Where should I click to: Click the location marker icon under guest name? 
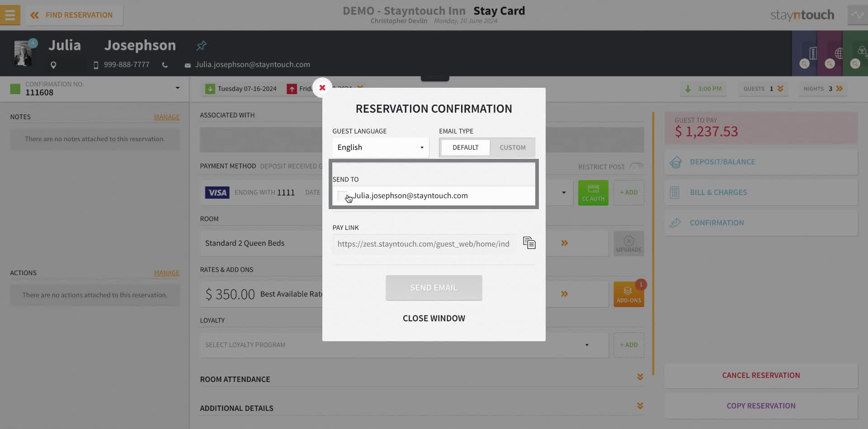[x=53, y=65]
